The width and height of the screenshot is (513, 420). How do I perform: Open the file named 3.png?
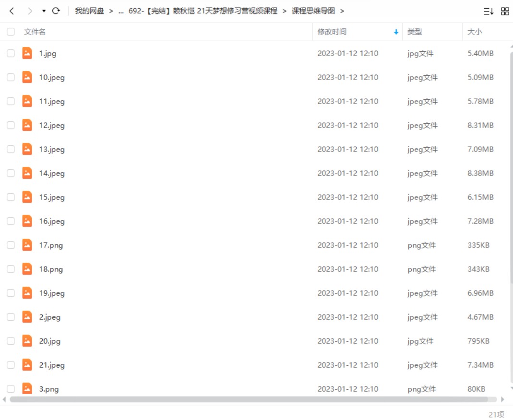click(x=49, y=389)
